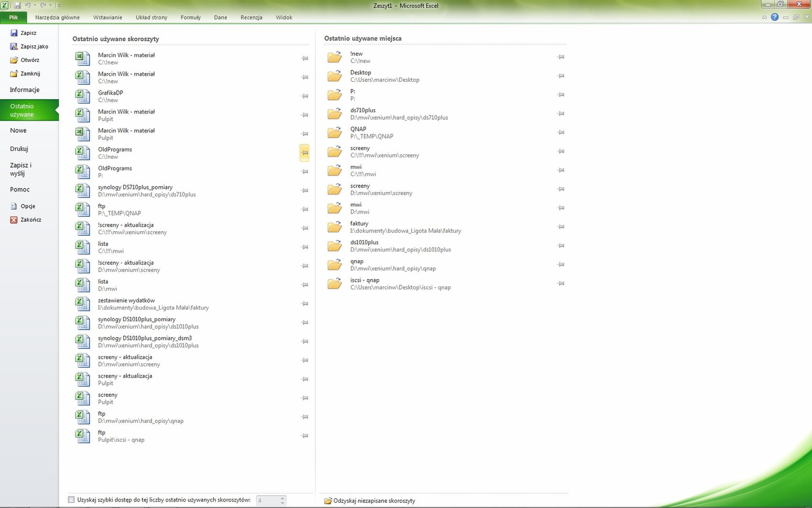The height and width of the screenshot is (508, 812).
Task: Pin the Desktop folder location
Action: [x=561, y=76]
